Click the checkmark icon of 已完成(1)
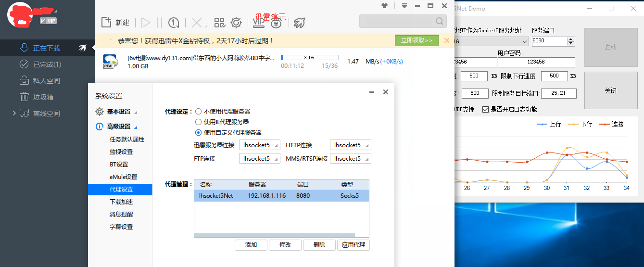This screenshot has height=267, width=644. click(24, 64)
